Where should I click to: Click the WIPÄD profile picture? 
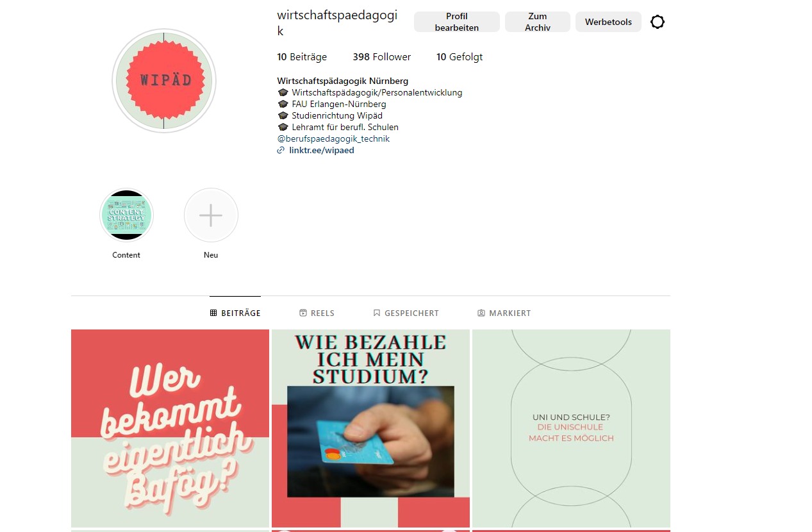pos(164,81)
